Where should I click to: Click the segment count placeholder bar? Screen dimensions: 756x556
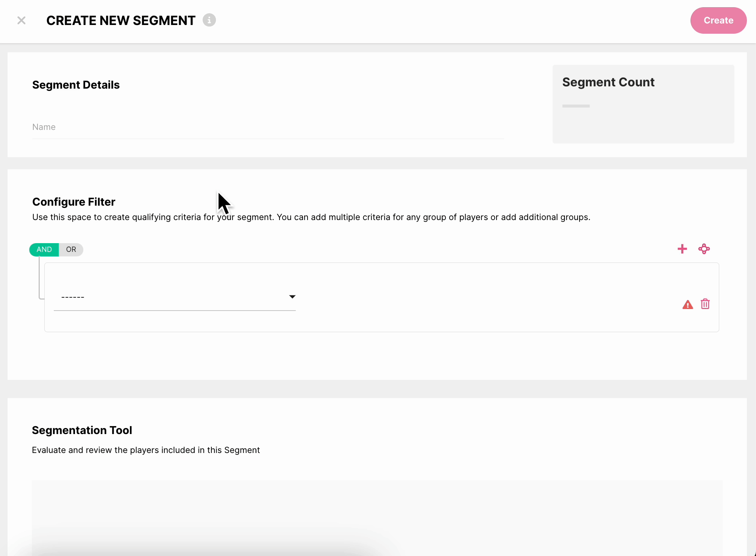point(576,106)
